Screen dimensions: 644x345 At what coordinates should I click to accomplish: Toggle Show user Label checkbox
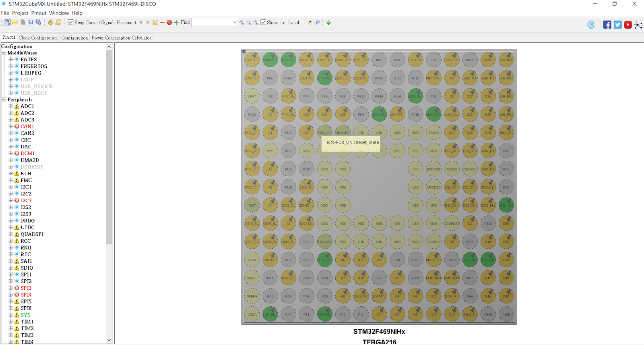click(x=263, y=23)
